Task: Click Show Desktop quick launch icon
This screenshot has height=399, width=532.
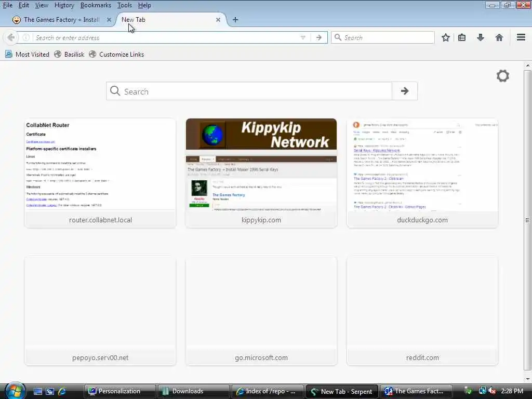Action: tap(37, 391)
